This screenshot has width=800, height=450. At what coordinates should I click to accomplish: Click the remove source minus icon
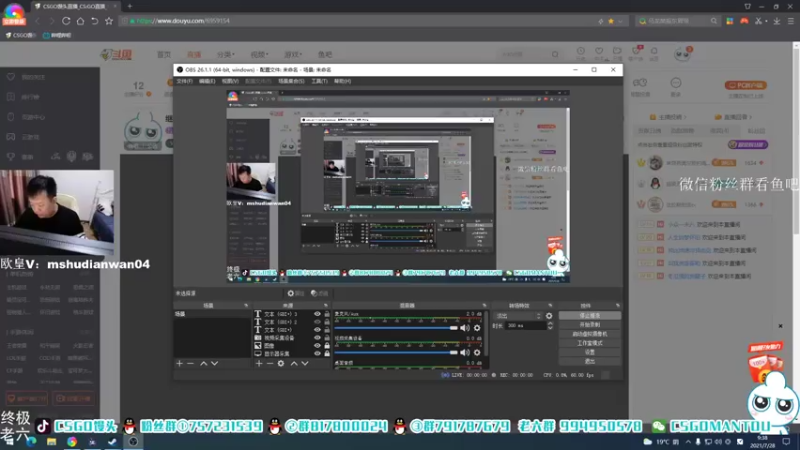tap(270, 363)
